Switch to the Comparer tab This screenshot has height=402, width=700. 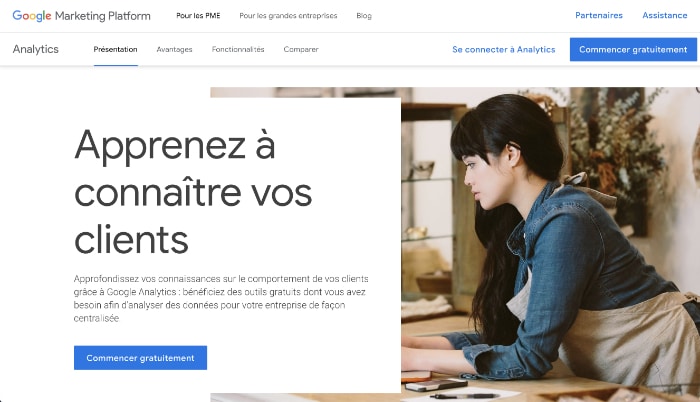tap(301, 49)
